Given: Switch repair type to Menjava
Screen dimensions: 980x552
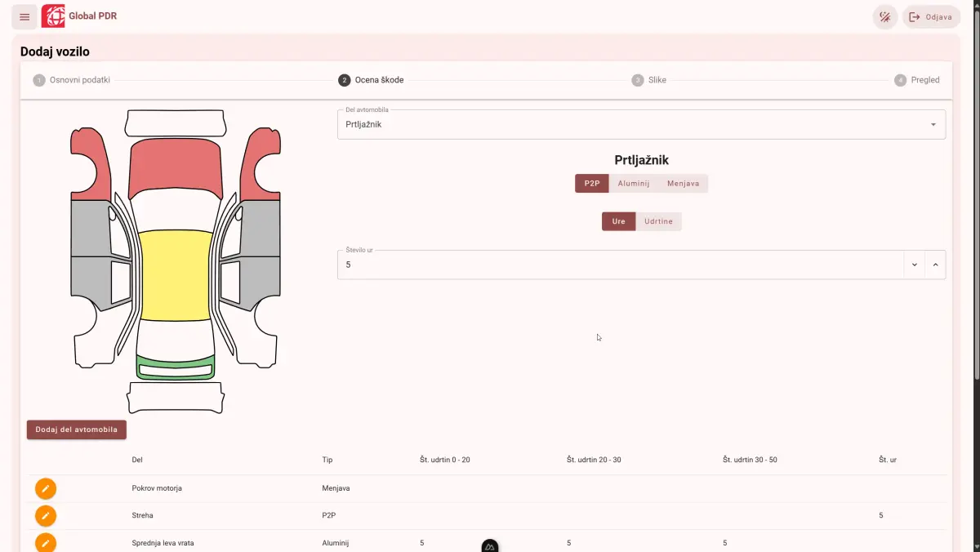Looking at the screenshot, I should coord(683,184).
